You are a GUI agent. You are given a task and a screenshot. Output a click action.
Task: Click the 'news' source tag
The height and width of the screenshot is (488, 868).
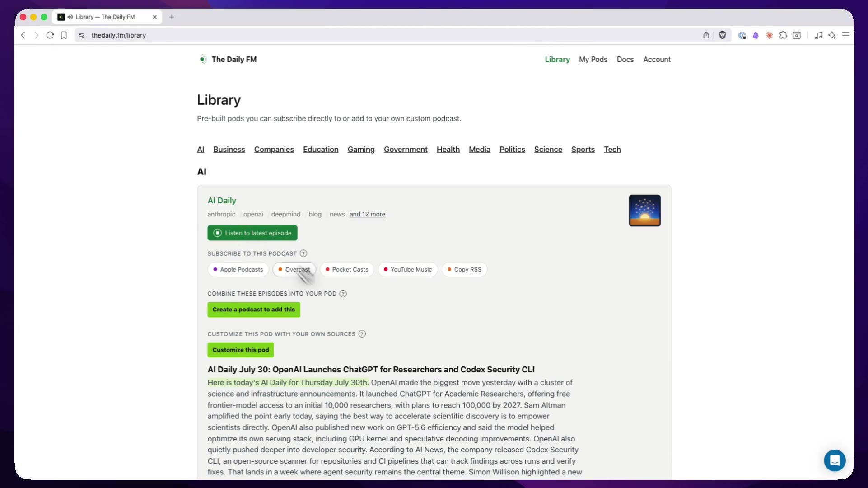(337, 215)
